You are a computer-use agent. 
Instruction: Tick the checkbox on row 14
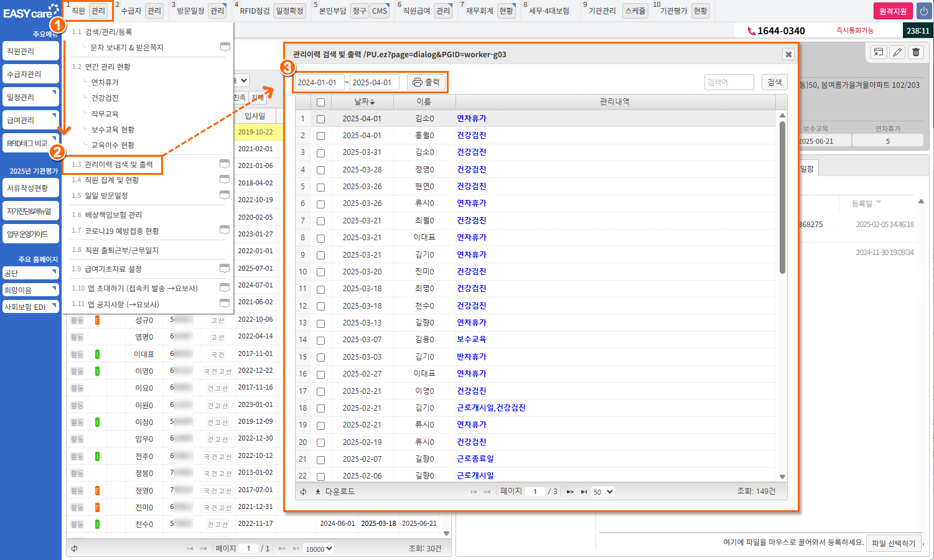(x=320, y=340)
